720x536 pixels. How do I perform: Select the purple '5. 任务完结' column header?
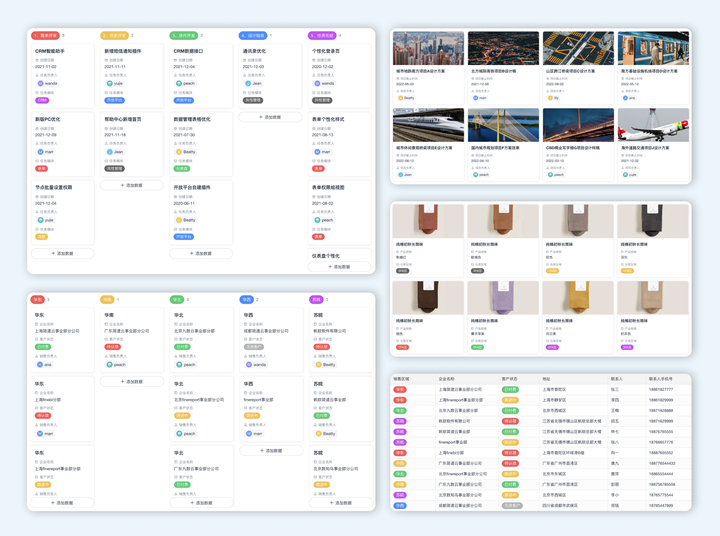click(322, 35)
